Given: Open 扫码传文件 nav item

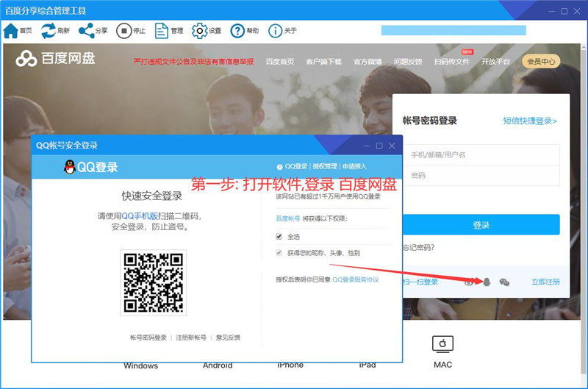Looking at the screenshot, I should coord(451,62).
